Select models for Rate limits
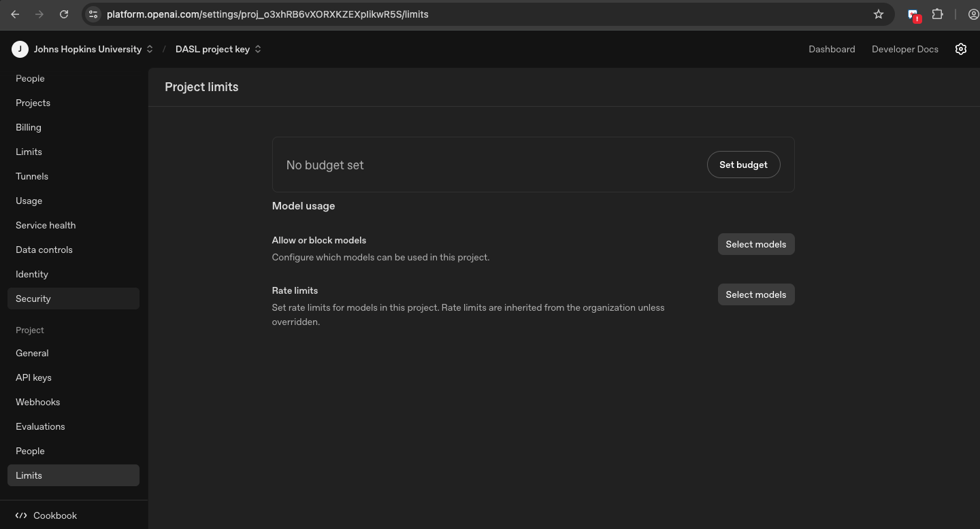980x529 pixels. (x=755, y=294)
